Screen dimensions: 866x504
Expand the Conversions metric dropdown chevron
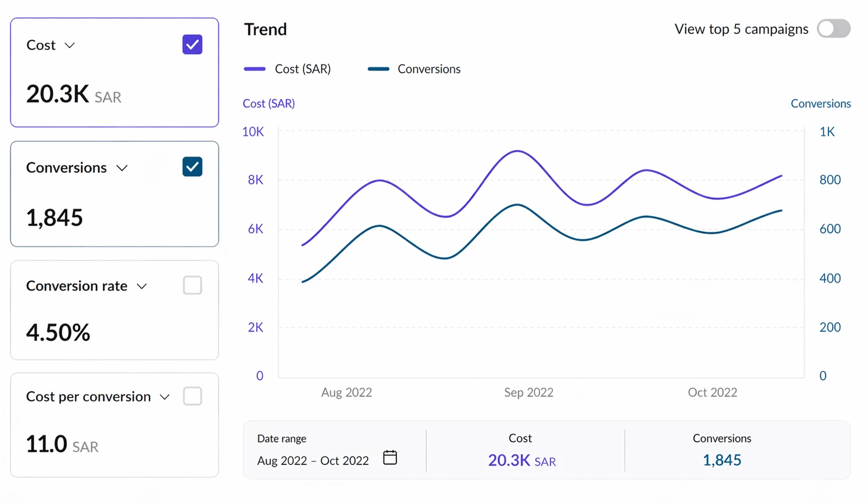click(x=122, y=168)
